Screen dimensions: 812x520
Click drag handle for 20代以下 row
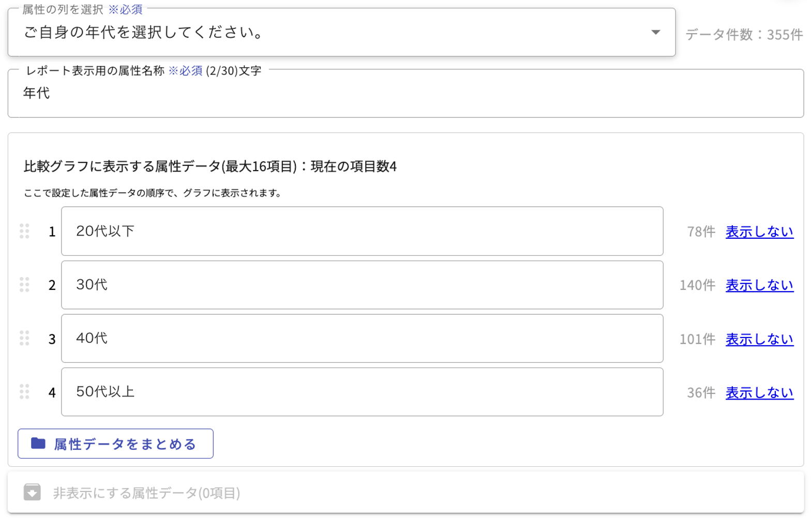point(24,231)
